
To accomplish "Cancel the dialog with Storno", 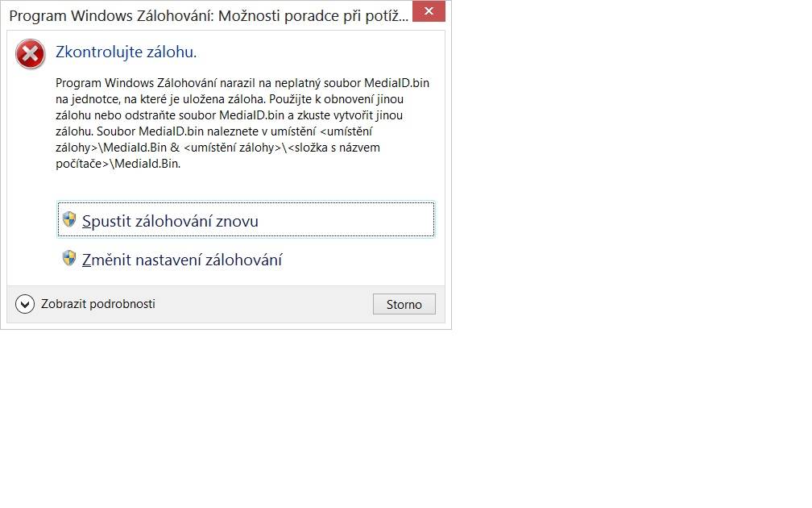I will [x=404, y=304].
